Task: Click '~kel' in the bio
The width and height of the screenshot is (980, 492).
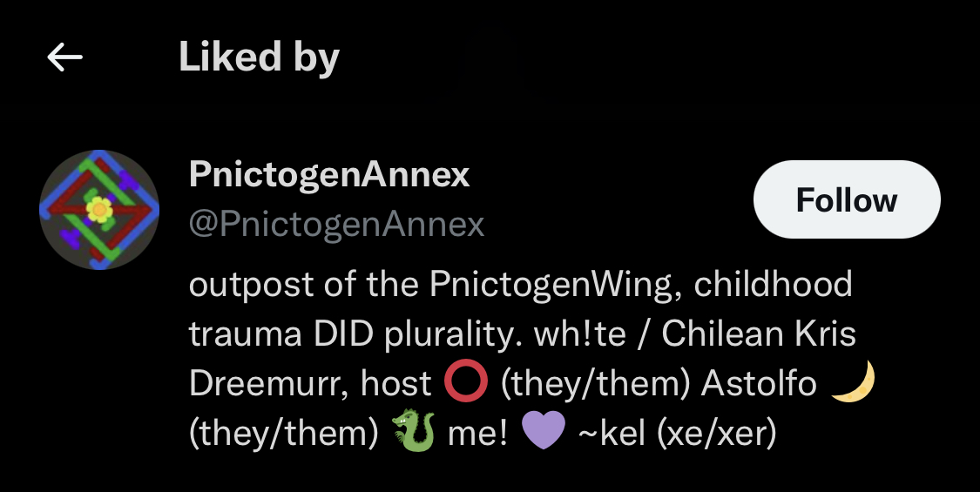Action: click(612, 431)
